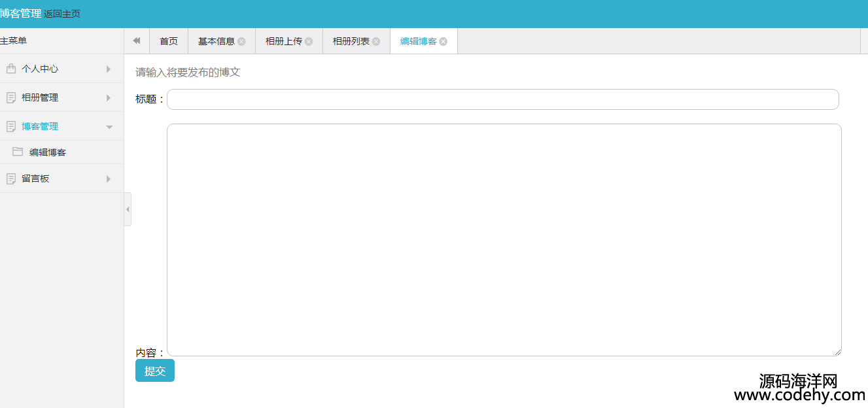Close the 相册上传 tab

coord(309,41)
